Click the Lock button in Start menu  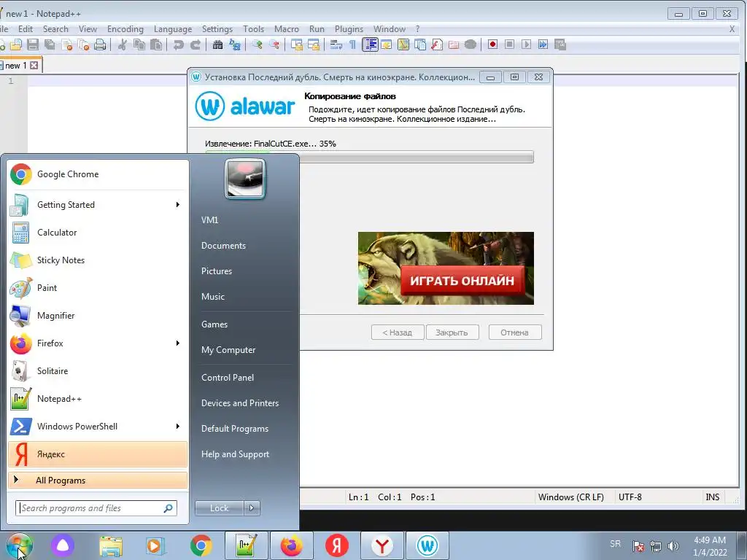pos(219,508)
